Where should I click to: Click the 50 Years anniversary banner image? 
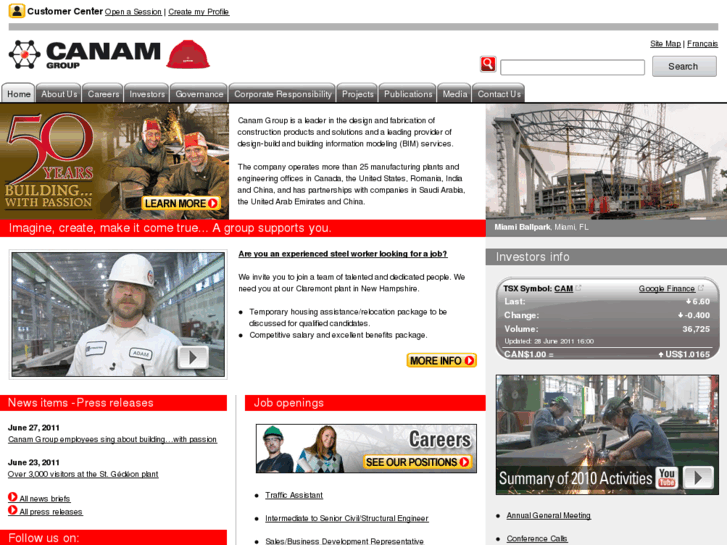114,161
